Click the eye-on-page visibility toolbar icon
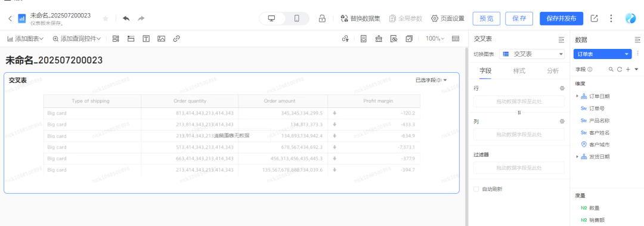 pos(394,39)
